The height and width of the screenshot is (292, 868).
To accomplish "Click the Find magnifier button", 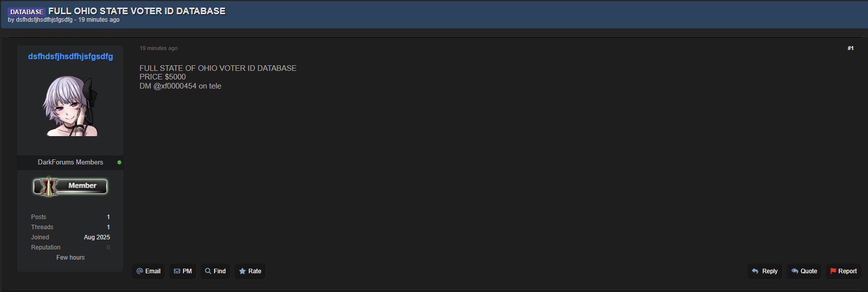I will pos(215,271).
